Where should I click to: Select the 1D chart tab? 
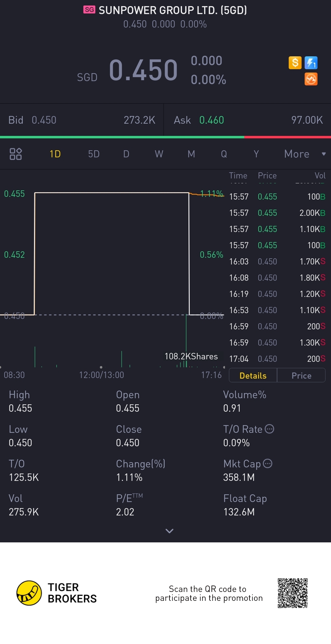[x=55, y=154]
